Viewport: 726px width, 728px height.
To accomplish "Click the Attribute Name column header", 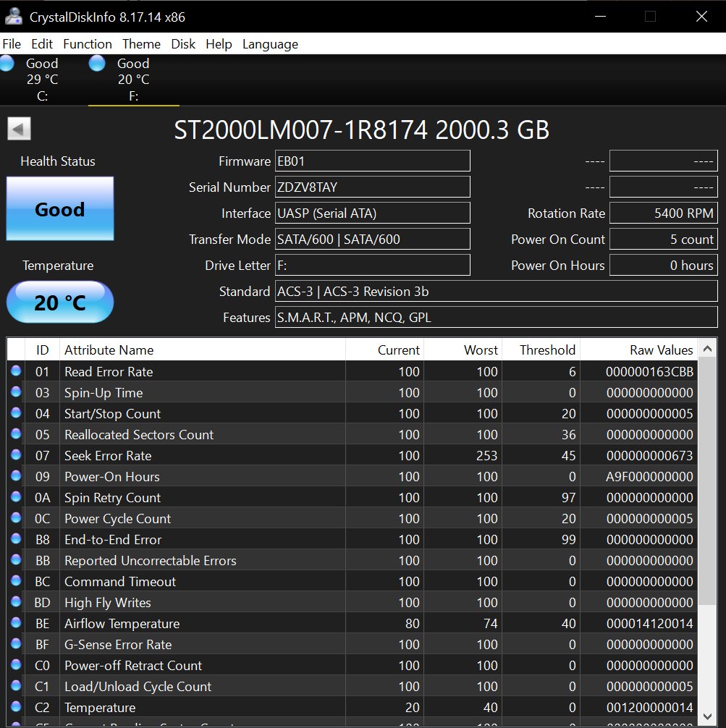I will coord(109,350).
